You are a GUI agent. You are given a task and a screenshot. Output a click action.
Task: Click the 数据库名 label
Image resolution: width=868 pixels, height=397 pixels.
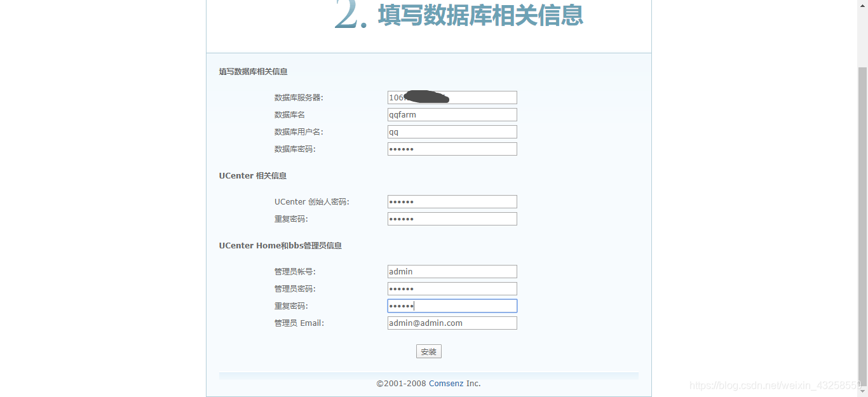tap(290, 115)
